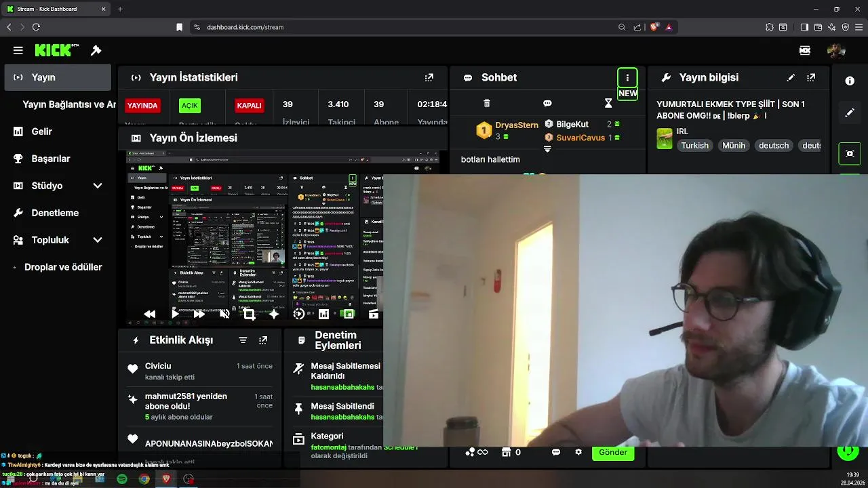Open chat settings gear icon
The width and height of the screenshot is (868, 488).
point(578,452)
